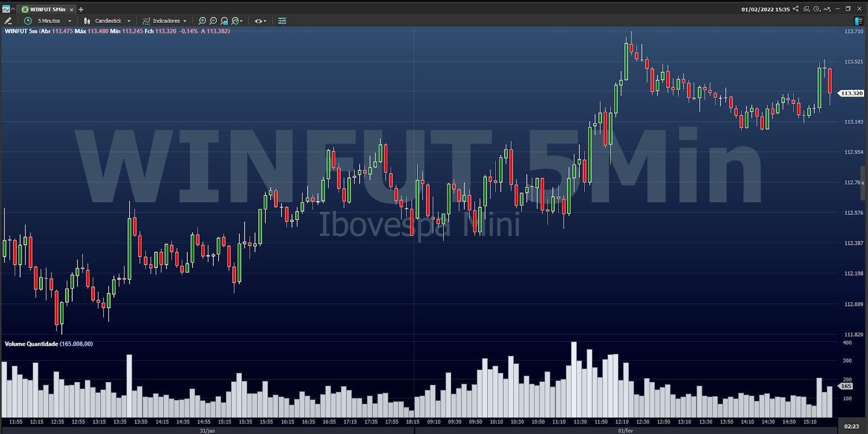Click the linked windows icon in the title bar
The width and height of the screenshot is (868, 434).
(x=806, y=9)
